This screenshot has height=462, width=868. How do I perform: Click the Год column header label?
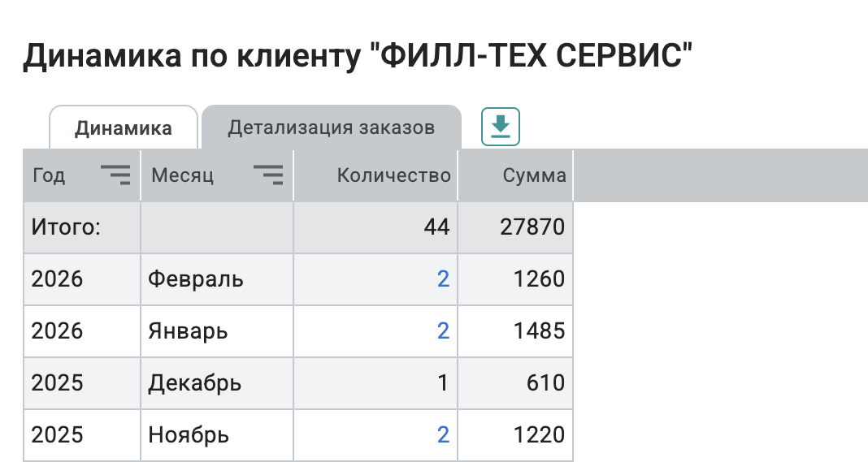(49, 175)
